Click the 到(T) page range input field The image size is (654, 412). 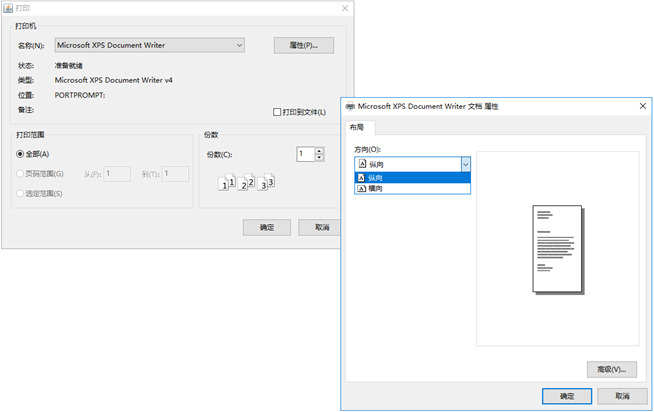tap(176, 174)
